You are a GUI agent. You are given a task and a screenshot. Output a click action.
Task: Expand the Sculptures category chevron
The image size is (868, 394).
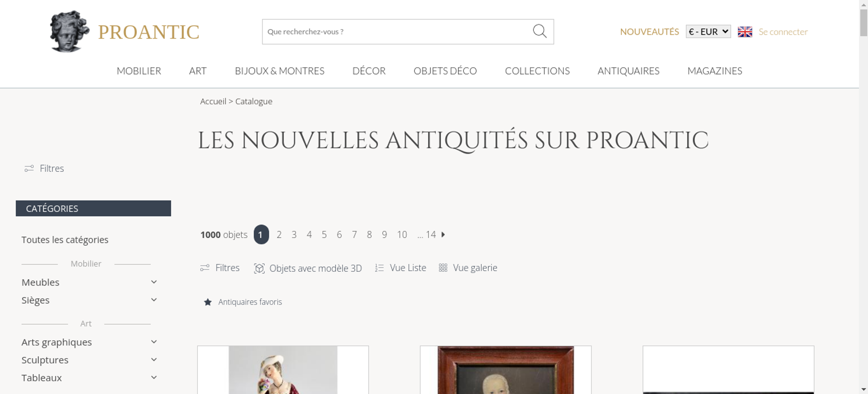point(154,360)
